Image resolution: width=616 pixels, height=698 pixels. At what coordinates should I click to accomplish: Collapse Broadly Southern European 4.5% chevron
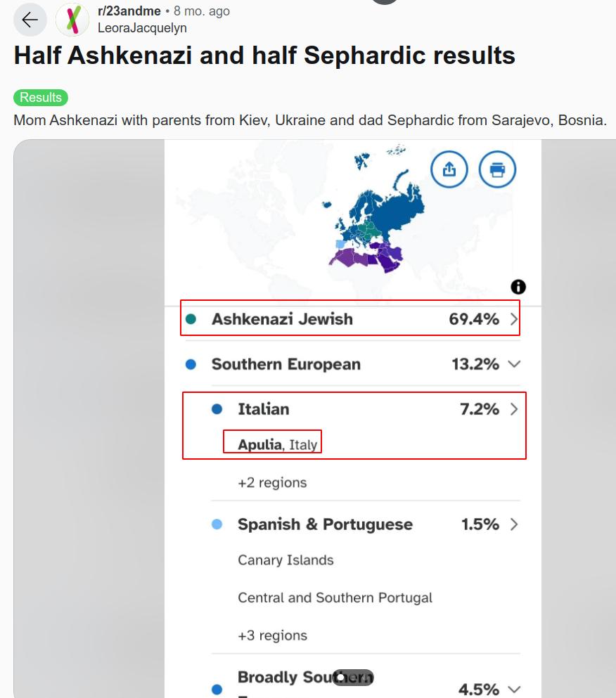(x=514, y=690)
